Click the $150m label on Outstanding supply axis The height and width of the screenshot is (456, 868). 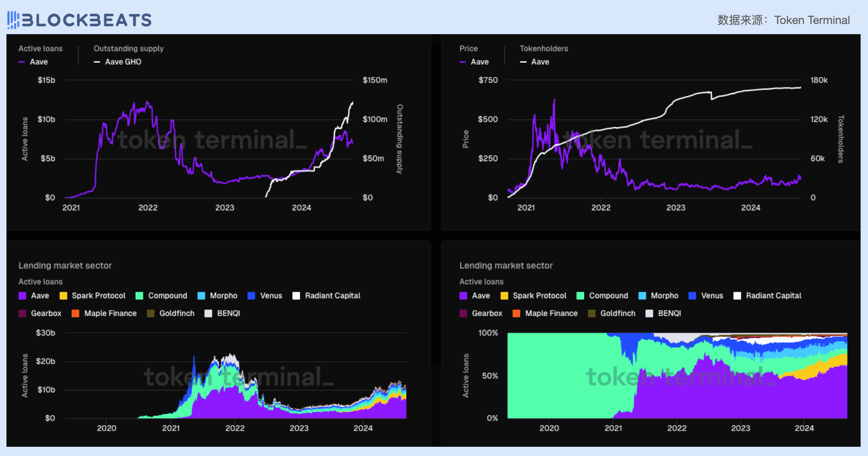tap(374, 80)
